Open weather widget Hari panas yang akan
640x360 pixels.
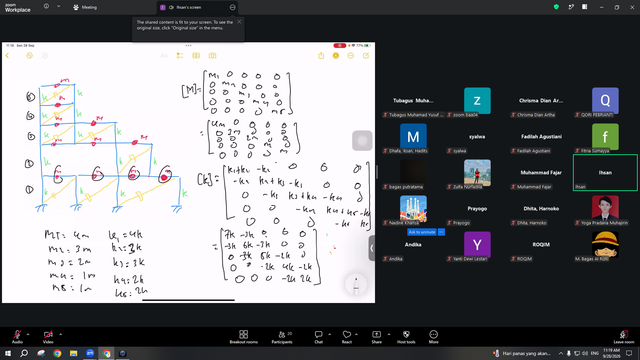522,353
